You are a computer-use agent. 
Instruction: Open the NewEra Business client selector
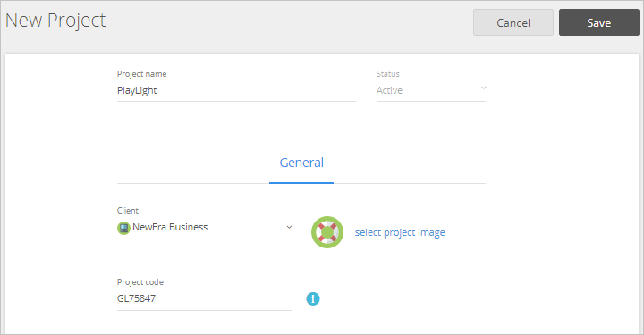(204, 228)
